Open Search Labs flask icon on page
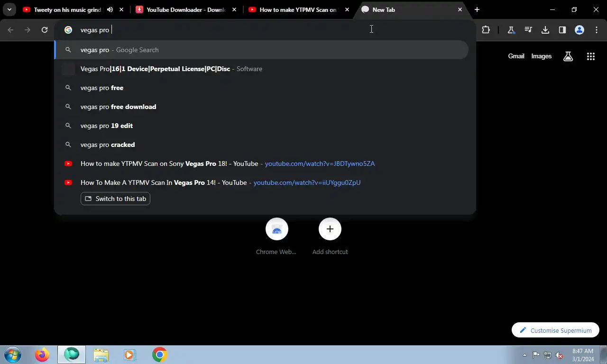607x364 pixels. [x=568, y=56]
